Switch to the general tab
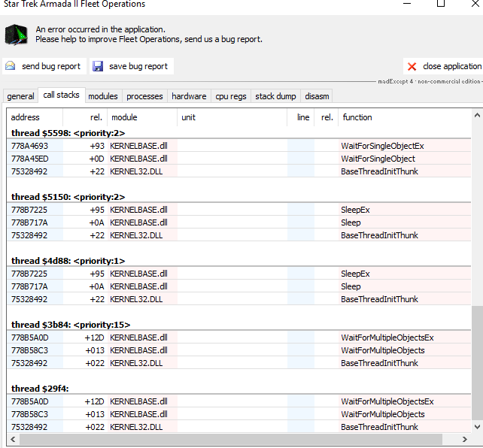 coord(20,96)
